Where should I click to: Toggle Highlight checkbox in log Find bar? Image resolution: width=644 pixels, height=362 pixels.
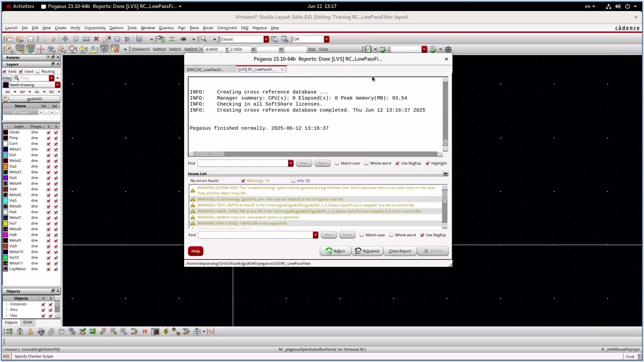click(x=428, y=163)
